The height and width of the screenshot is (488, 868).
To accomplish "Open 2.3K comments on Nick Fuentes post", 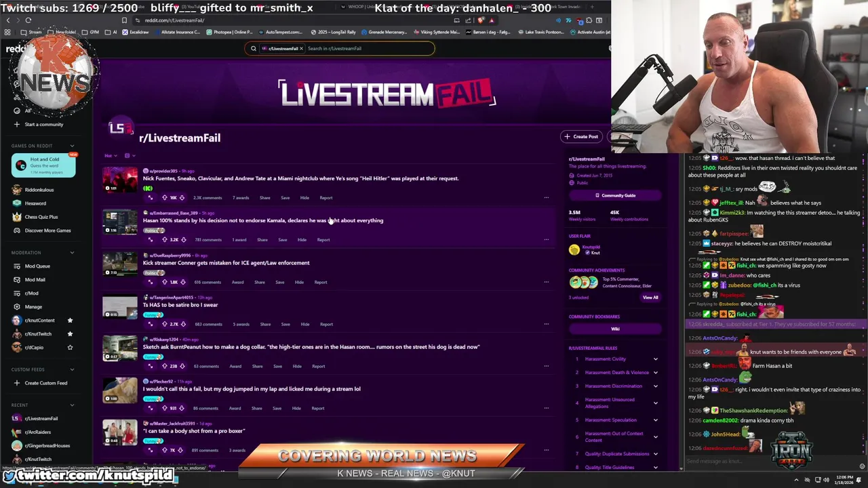I will 208,198.
